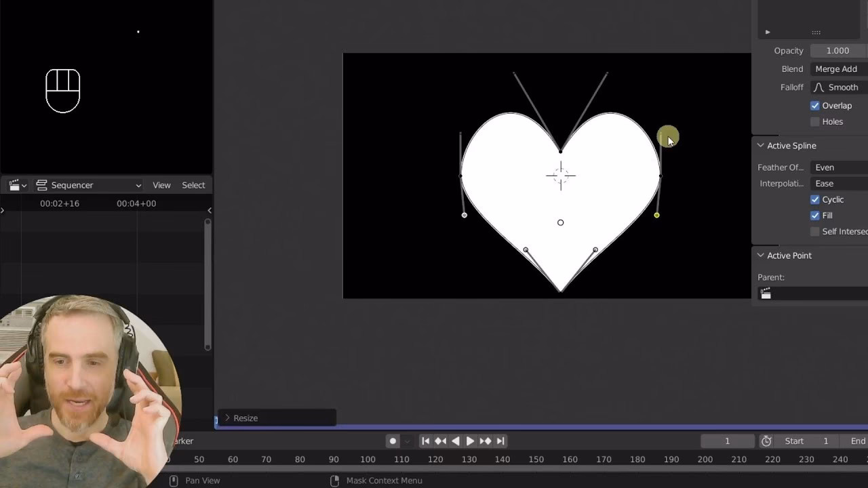Enable the Holes checkbox
Screen dimensions: 868x488
click(x=815, y=122)
